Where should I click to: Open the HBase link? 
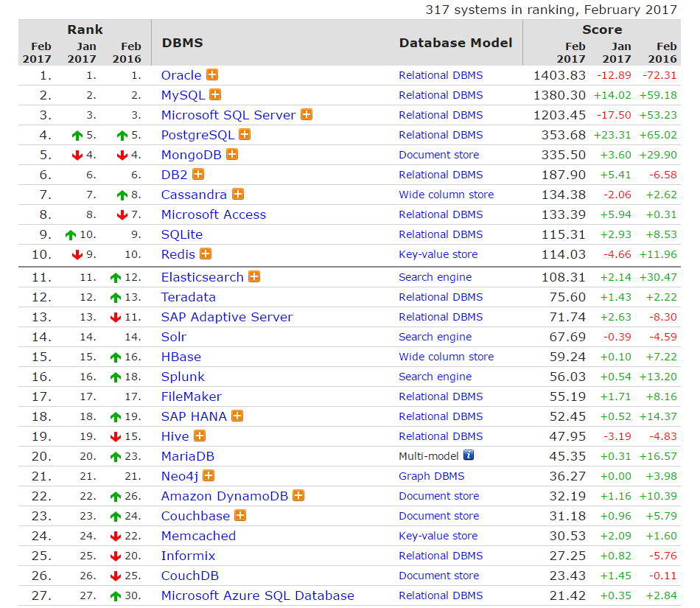[181, 357]
